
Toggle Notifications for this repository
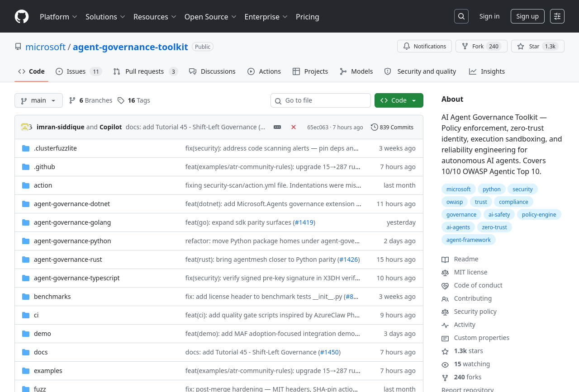coord(424,46)
